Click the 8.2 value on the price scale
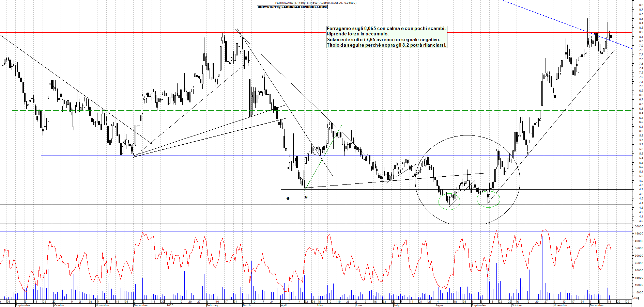Screen dimensions: 644x307 [641, 32]
